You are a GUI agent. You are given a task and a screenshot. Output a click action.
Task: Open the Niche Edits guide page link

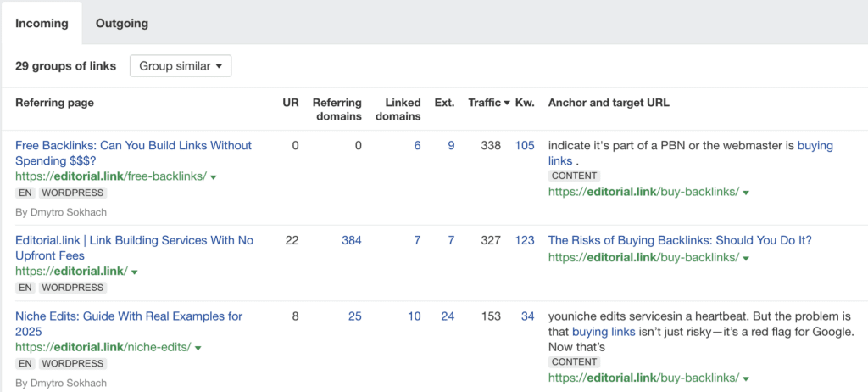[x=129, y=324]
